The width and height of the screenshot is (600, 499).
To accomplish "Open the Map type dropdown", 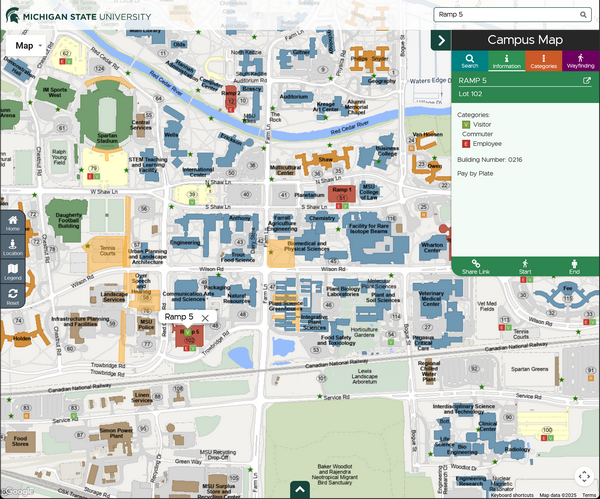I will pyautogui.click(x=26, y=46).
